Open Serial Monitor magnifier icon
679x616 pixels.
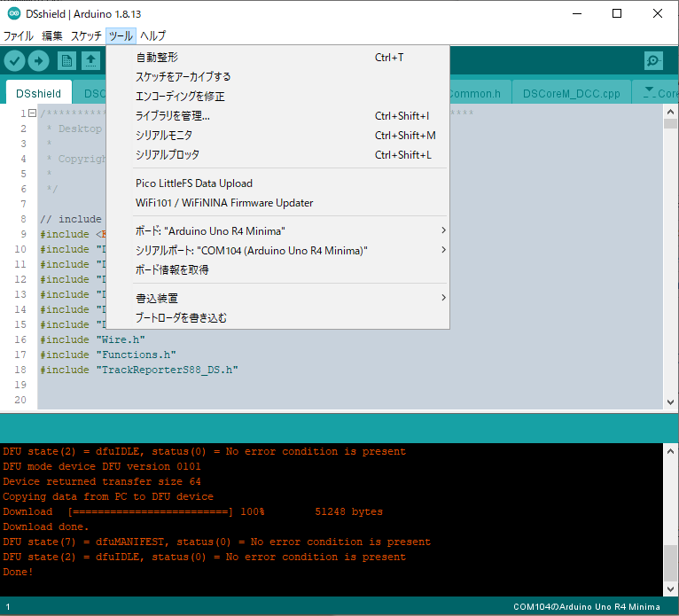pos(653,60)
